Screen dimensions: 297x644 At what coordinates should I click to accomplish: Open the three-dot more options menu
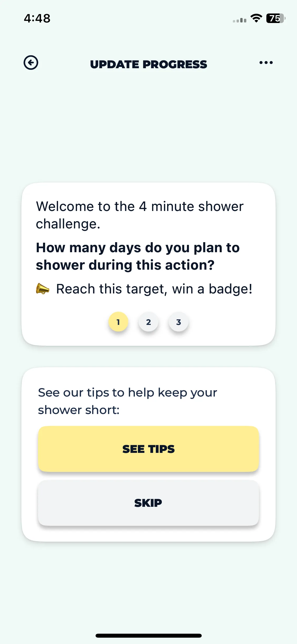point(266,63)
